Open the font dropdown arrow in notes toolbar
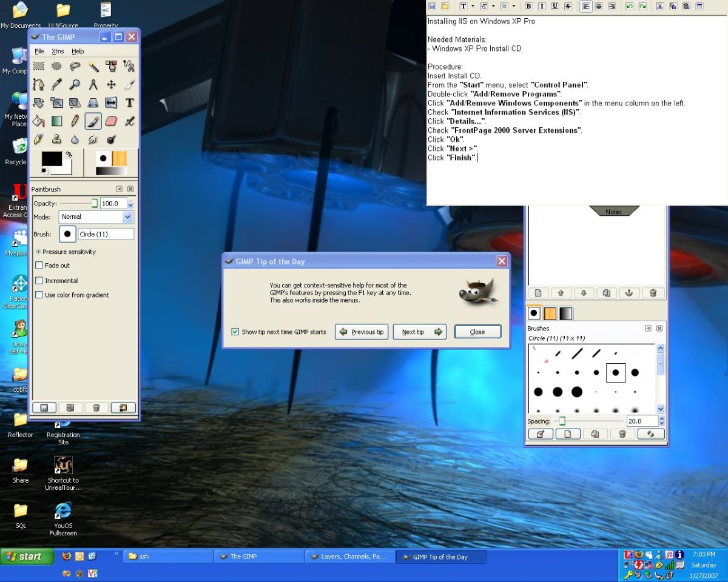This screenshot has width=728, height=582. [x=473, y=6]
